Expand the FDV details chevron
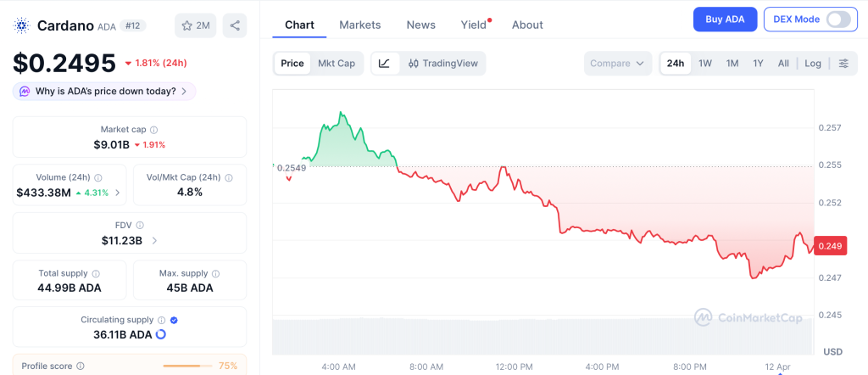Image resolution: width=868 pixels, height=375 pixels. point(154,241)
